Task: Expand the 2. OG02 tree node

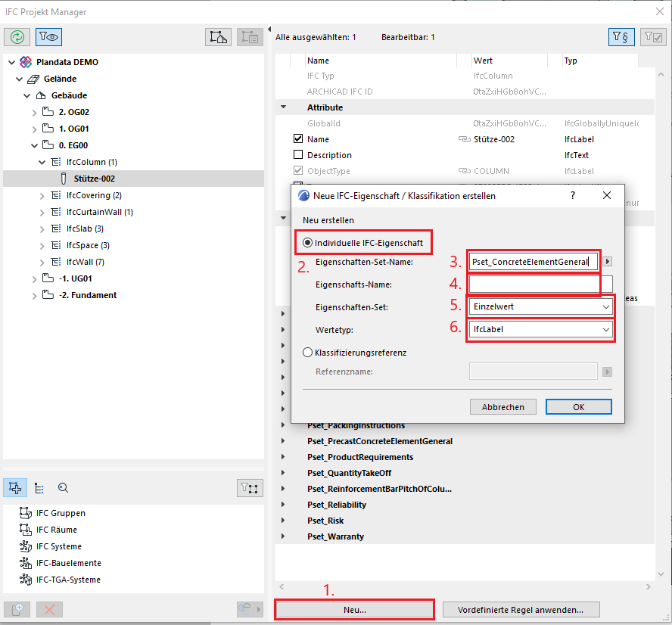Action: tap(34, 112)
